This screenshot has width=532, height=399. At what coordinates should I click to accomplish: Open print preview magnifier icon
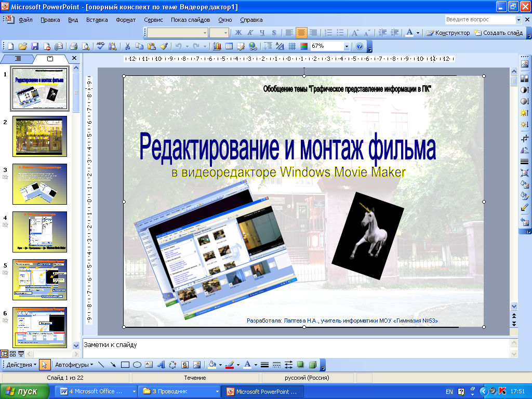tap(86, 46)
